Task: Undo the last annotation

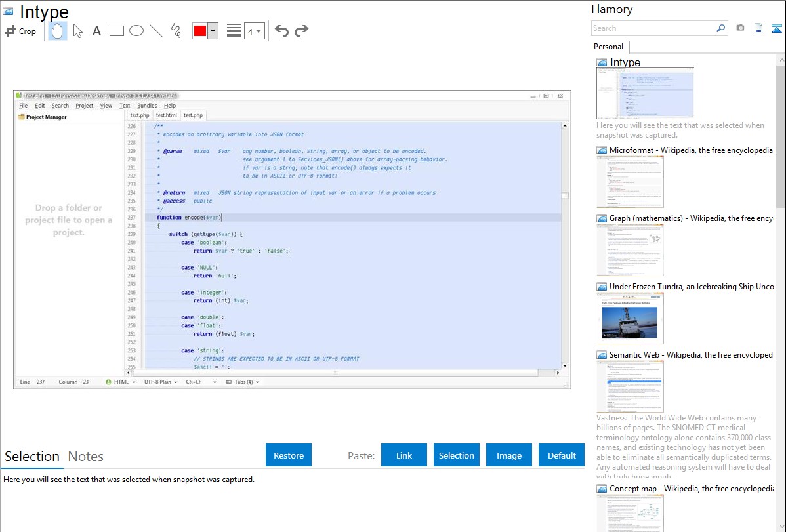Action: click(281, 31)
